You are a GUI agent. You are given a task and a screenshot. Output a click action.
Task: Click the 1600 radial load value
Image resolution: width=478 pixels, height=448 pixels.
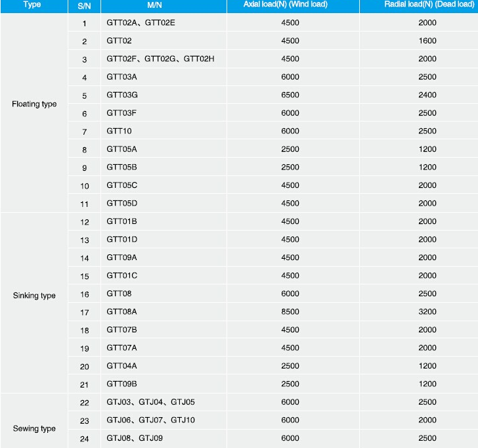[427, 41]
